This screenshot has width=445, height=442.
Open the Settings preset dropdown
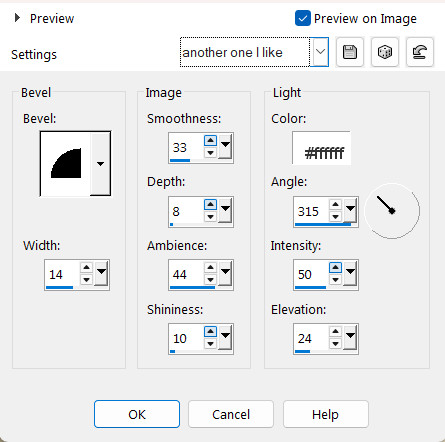(x=320, y=52)
